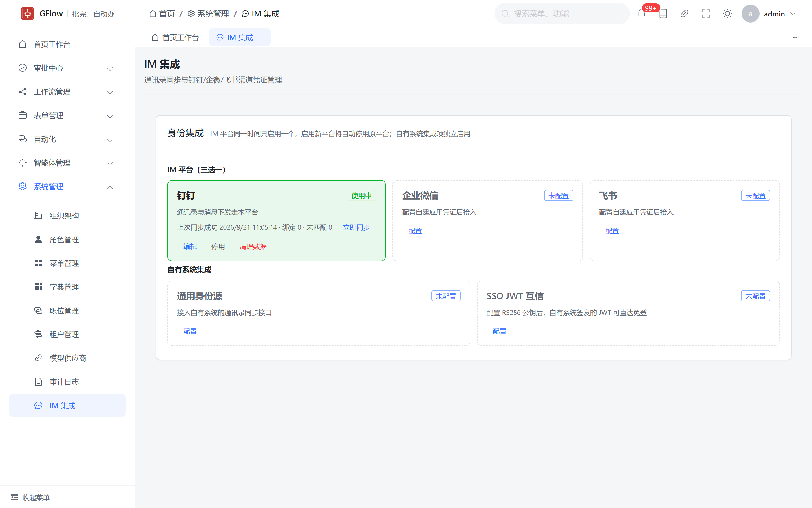
Task: Click 配置 on the 企业微信 card
Action: [415, 231]
